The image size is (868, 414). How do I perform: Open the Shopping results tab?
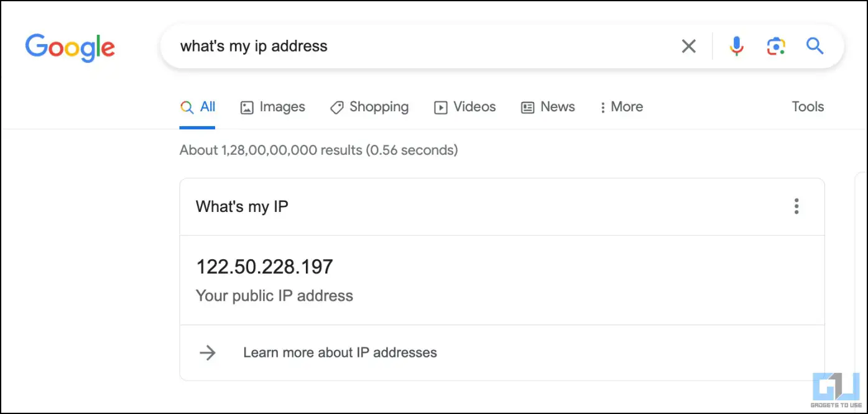(x=369, y=107)
